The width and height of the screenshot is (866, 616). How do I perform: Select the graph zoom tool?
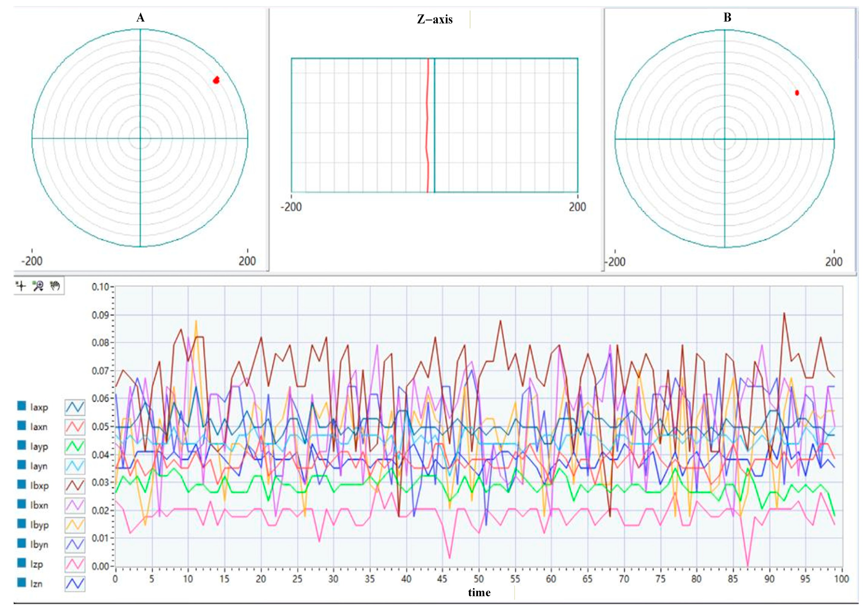(38, 286)
